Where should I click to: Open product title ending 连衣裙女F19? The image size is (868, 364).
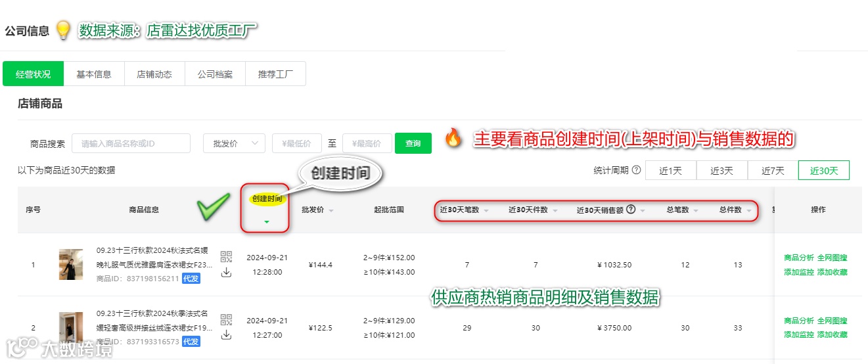tap(154, 320)
